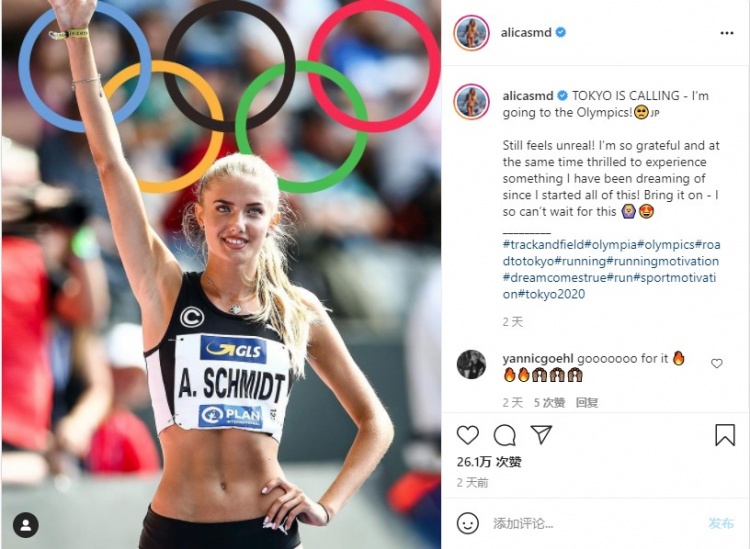This screenshot has width=750, height=549.
Task: Like the post with heart icon
Action: pyautogui.click(x=467, y=435)
